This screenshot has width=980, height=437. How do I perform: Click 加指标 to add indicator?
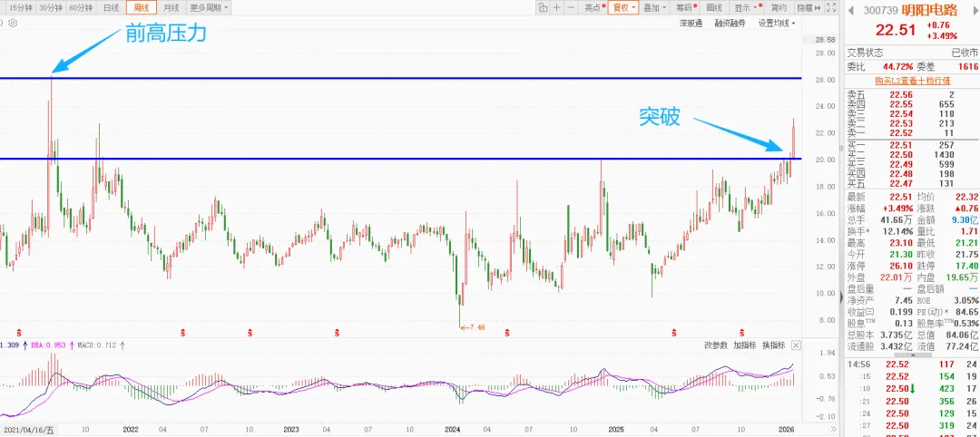coord(745,345)
